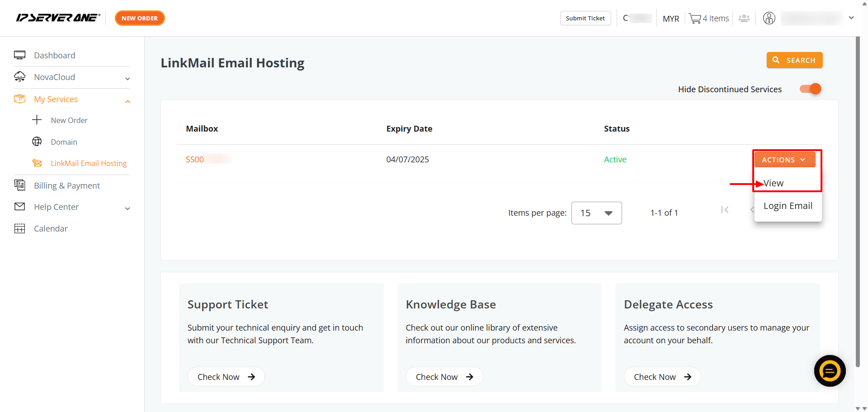Click the IP ServerOne logo
This screenshot has width=868, height=412.
tap(58, 18)
